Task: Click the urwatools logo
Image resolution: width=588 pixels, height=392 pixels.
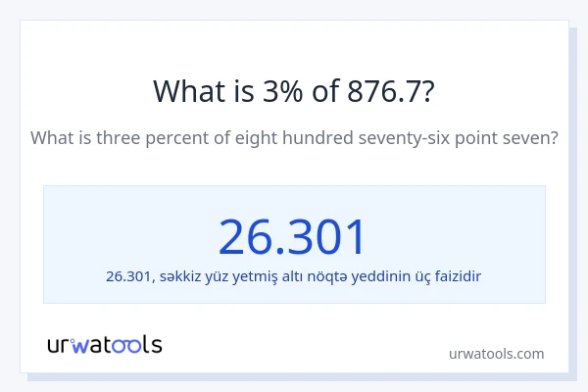Action: coord(105,344)
